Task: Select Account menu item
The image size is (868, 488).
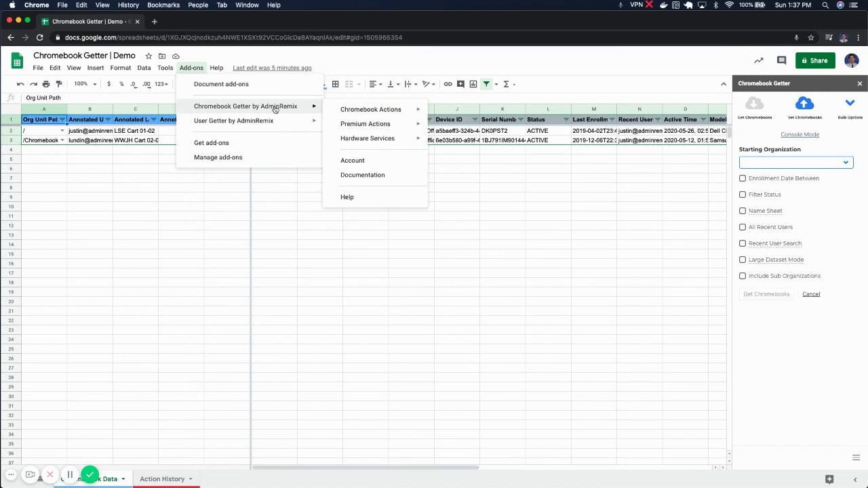Action: [376, 161]
